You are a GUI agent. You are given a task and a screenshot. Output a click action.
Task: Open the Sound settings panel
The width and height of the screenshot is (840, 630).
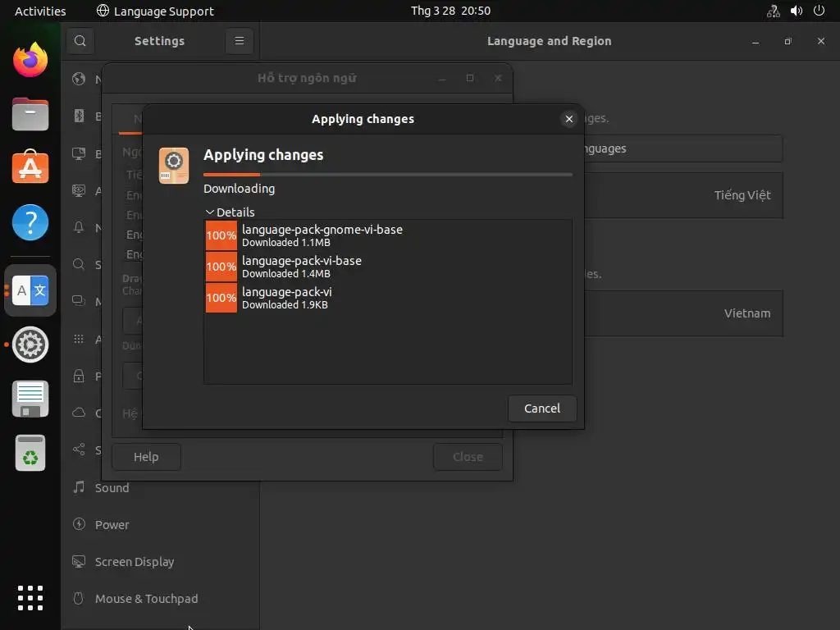pos(112,488)
